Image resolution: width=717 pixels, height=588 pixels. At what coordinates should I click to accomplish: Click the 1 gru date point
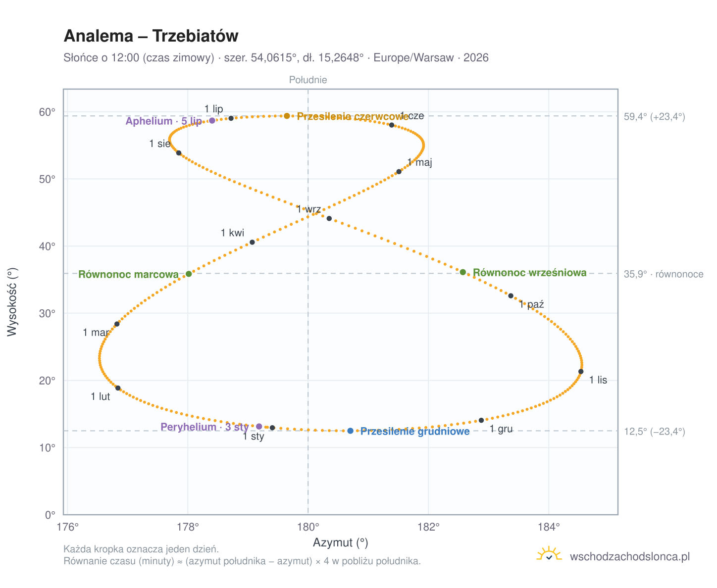[x=481, y=420]
